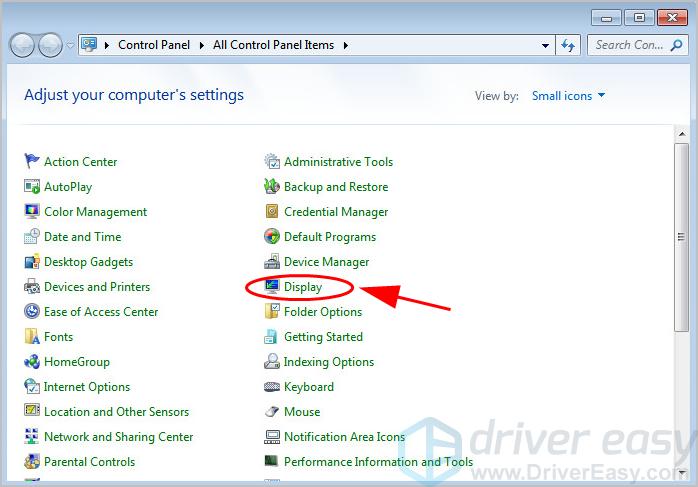Screen dimensions: 698x487
Task: Open the Performance Information and Tools icon
Action: (271, 460)
